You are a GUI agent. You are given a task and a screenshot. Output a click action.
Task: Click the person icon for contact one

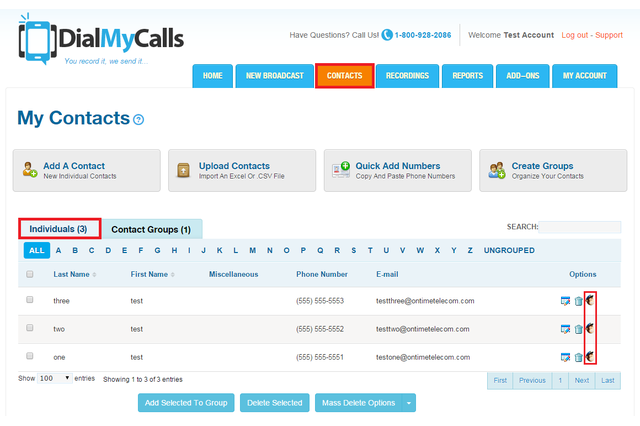click(590, 357)
